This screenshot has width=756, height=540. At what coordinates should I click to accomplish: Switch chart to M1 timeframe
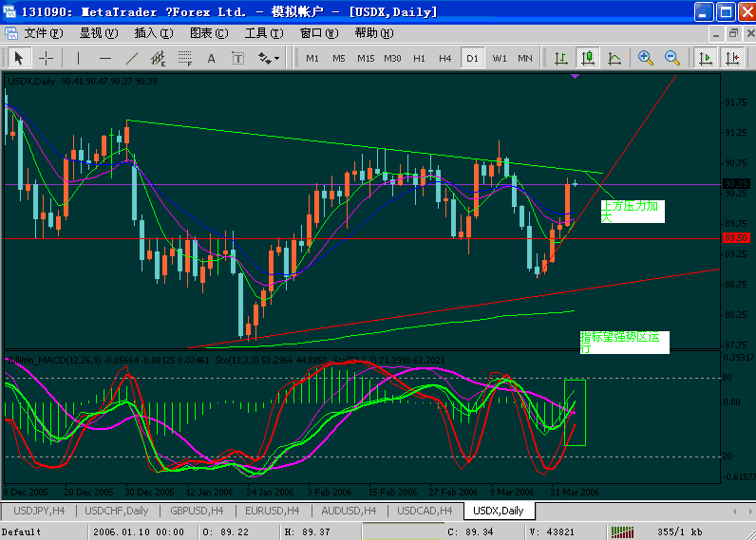click(312, 58)
